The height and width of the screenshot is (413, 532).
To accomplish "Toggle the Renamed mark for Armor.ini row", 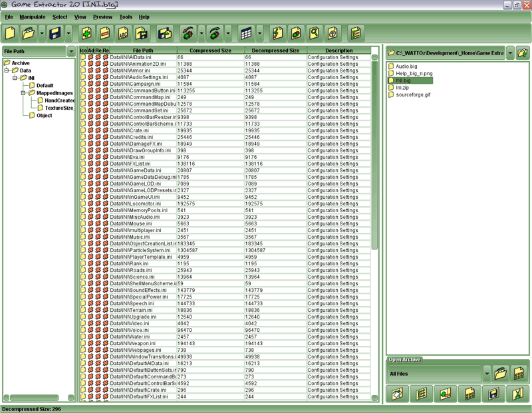I will click(x=98, y=71).
